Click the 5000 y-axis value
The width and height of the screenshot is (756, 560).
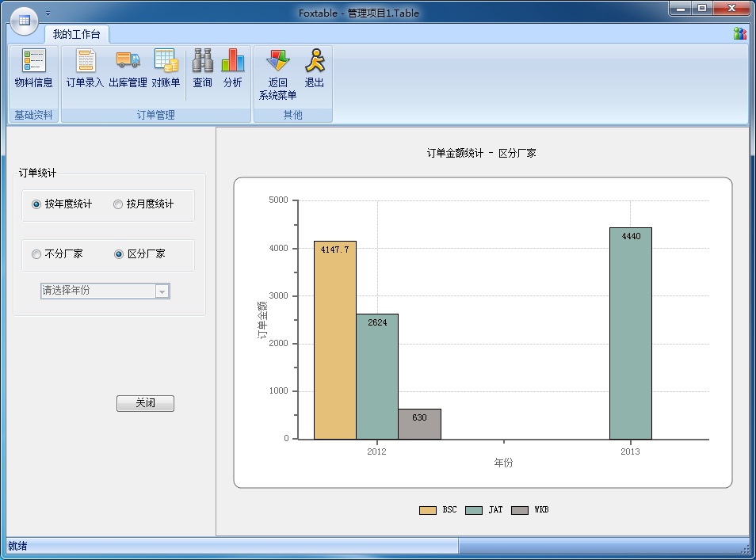tap(278, 200)
